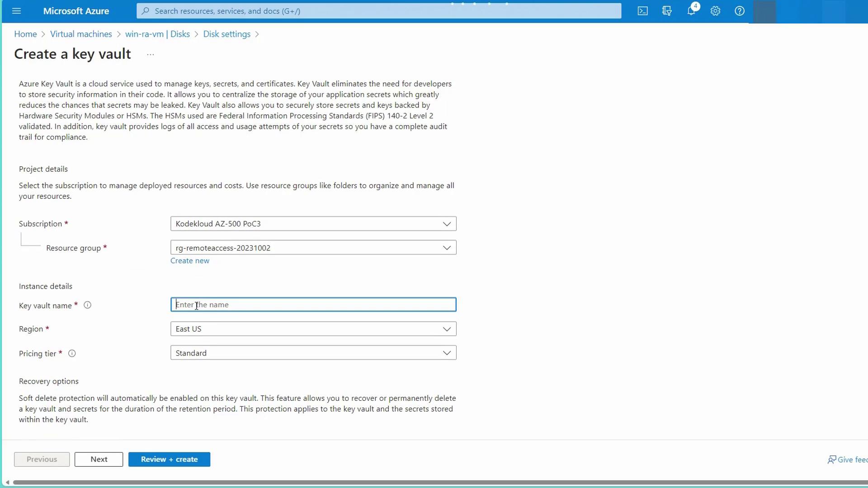
Task: Launch Cloud Shell from top bar
Action: (x=642, y=11)
